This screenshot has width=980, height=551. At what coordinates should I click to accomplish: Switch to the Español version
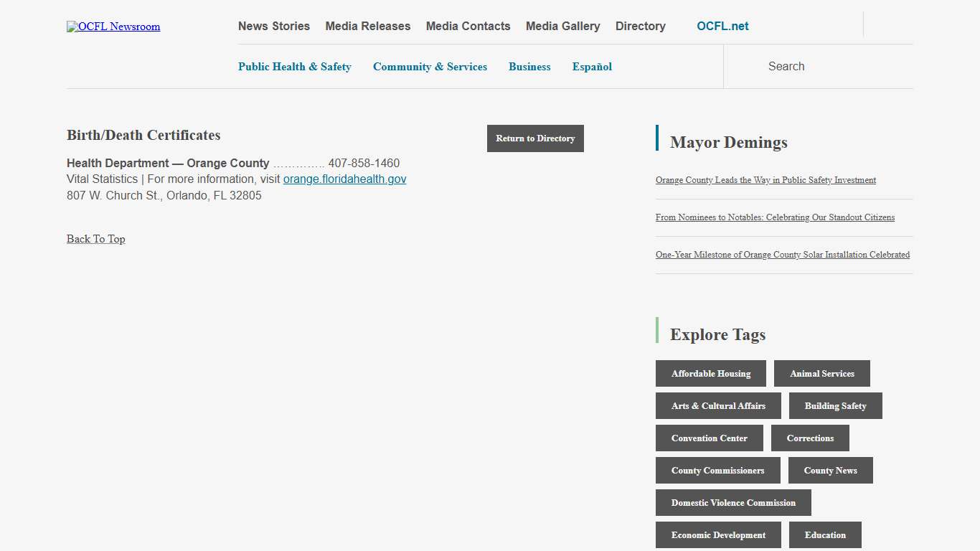pos(592,67)
